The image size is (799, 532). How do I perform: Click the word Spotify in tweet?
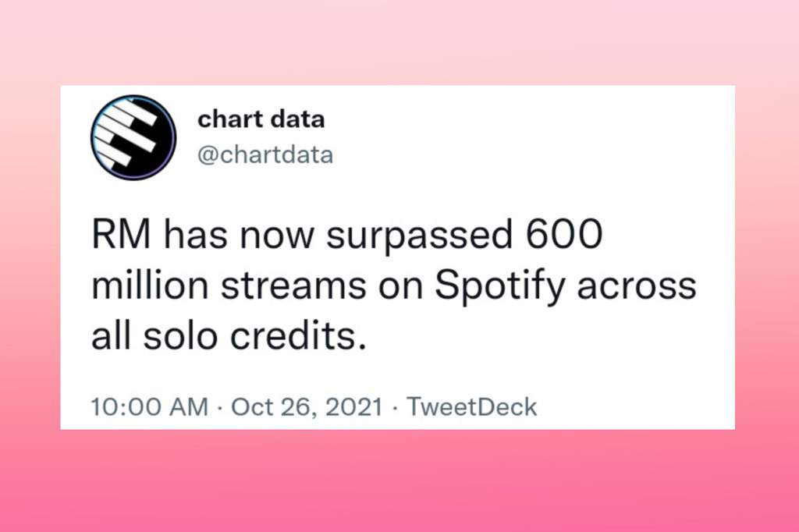[x=500, y=287]
